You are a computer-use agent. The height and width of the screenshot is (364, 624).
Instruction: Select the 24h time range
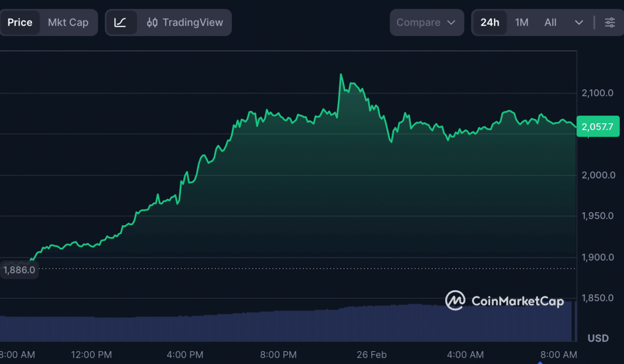490,22
